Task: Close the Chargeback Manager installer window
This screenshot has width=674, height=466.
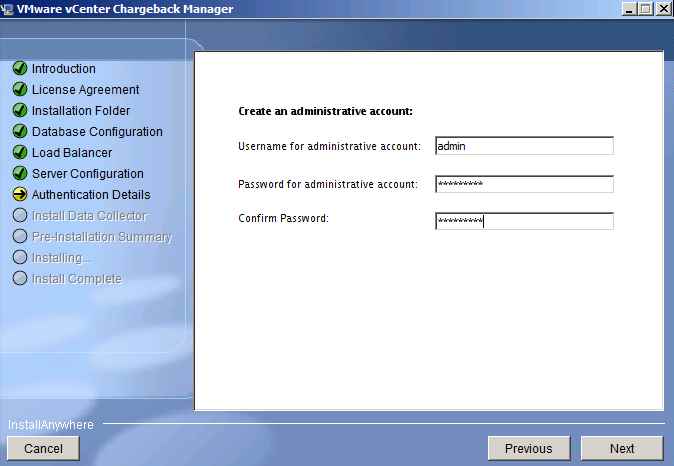Action: point(663,9)
